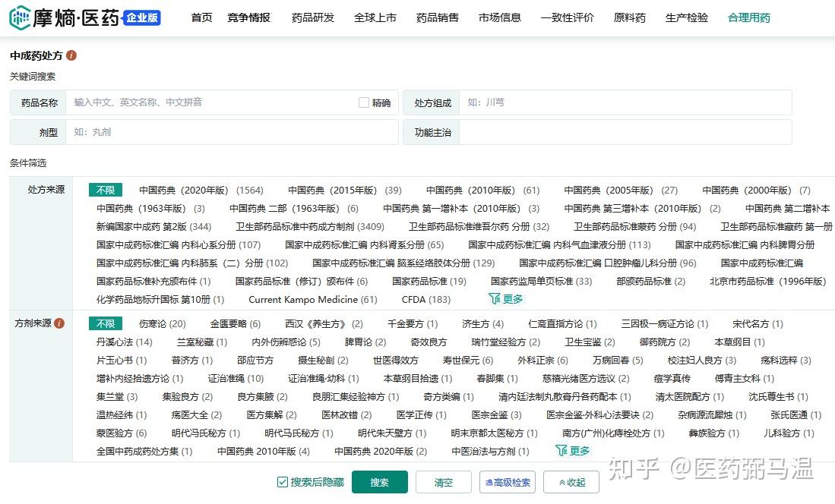
Task: Click the blue 企业版 badge
Action: coord(141,18)
